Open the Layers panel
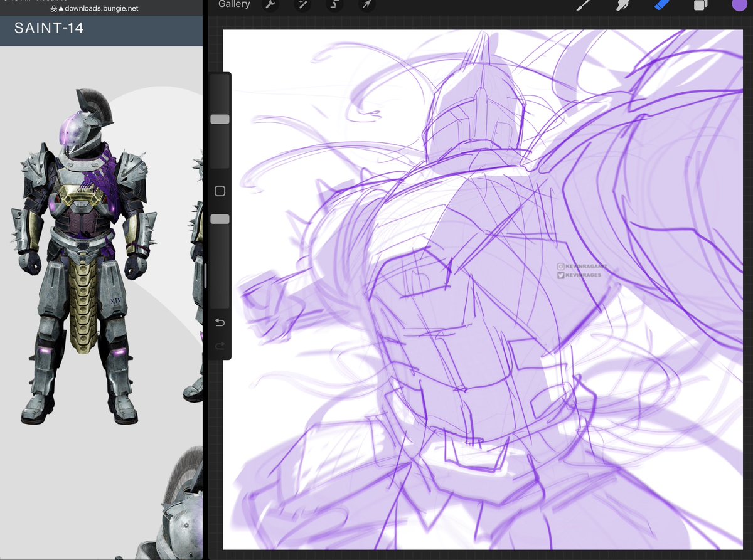 point(701,5)
